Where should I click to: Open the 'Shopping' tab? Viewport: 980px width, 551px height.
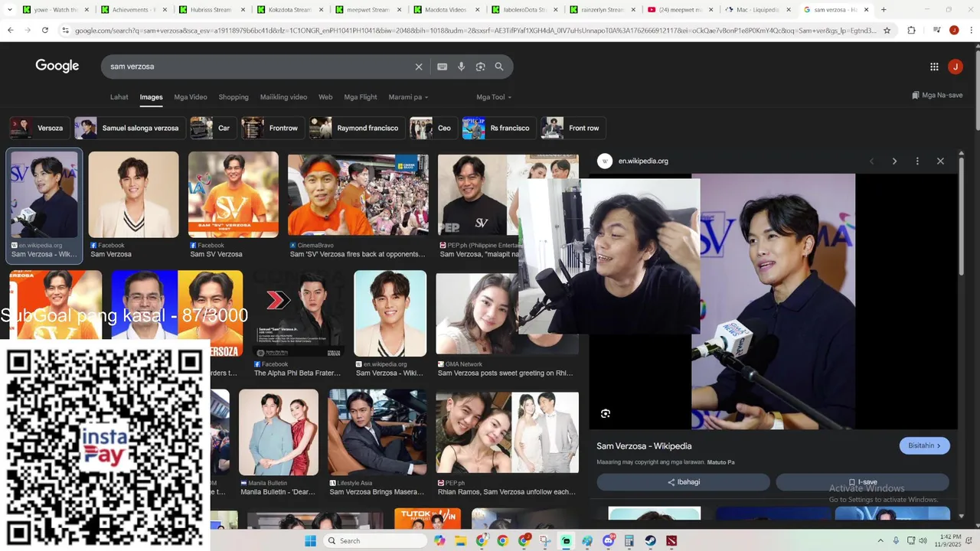(x=234, y=97)
